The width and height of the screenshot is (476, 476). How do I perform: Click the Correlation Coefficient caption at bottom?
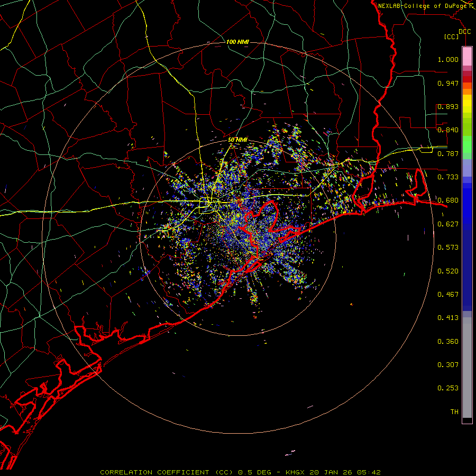[x=240, y=472]
